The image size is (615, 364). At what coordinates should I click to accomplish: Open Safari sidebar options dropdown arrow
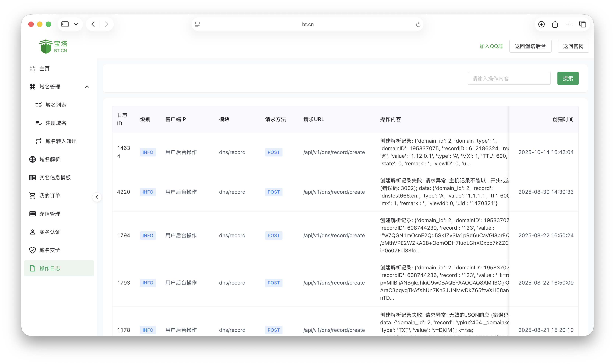click(76, 24)
